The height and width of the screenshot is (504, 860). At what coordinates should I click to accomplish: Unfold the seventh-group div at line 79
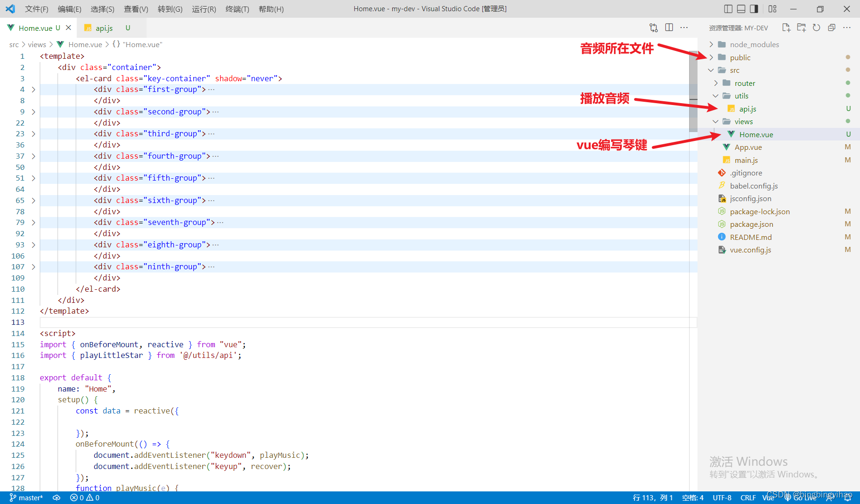[x=33, y=222]
